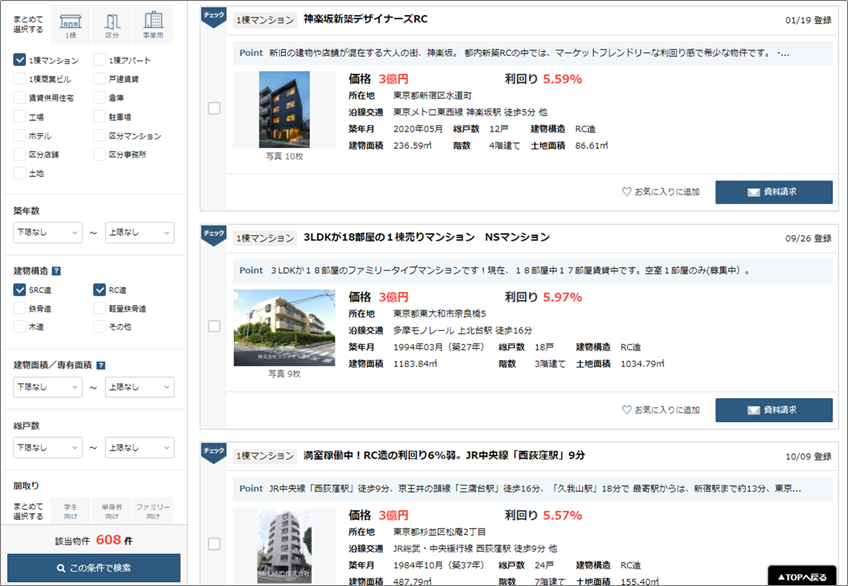Select the ファミリー向け floor plan tab

coord(152,511)
